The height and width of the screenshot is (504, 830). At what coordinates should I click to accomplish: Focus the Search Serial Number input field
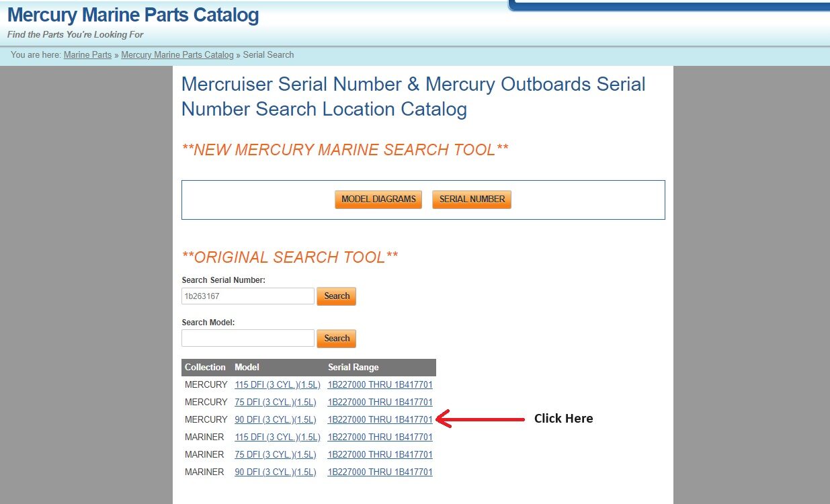(x=248, y=296)
